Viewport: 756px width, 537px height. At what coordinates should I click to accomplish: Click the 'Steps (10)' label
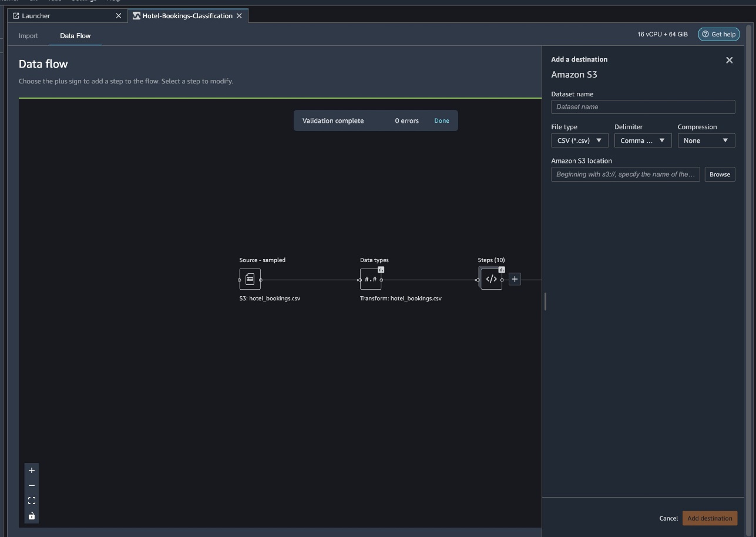pos(491,260)
